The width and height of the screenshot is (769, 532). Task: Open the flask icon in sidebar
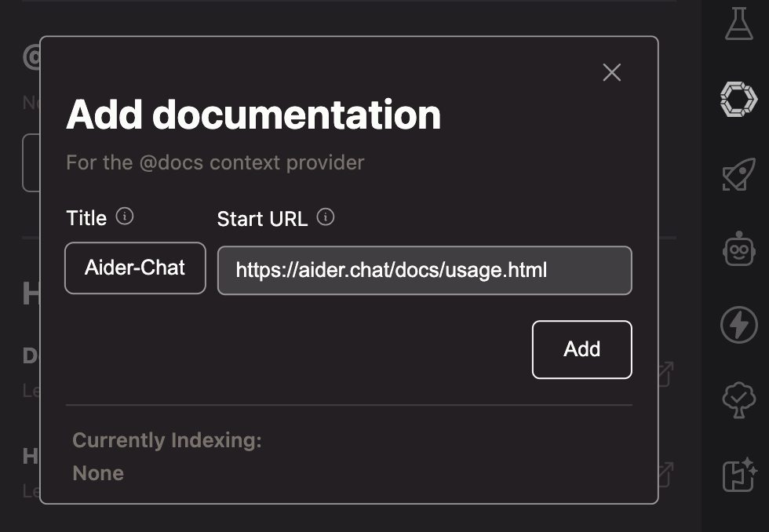739,24
